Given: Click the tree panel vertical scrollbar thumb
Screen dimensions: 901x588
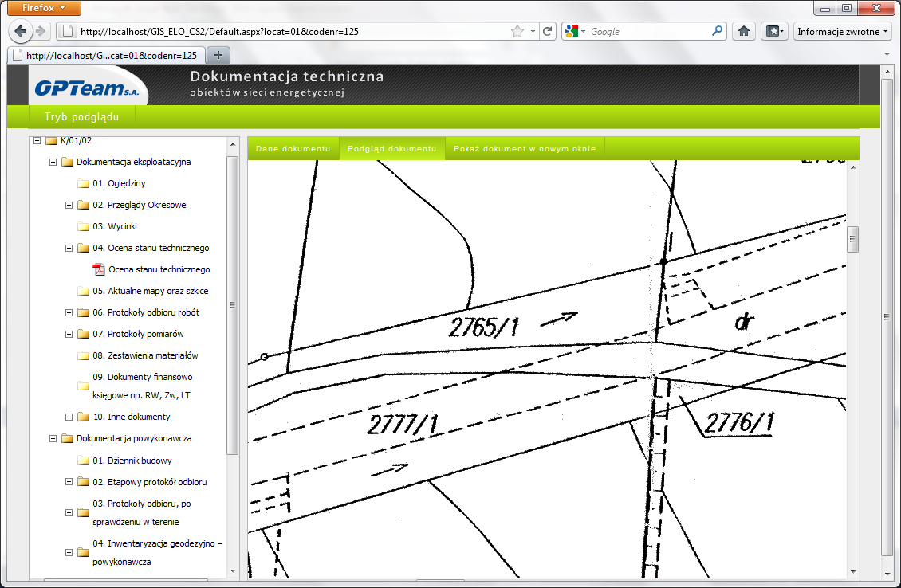Looking at the screenshot, I should (x=233, y=305).
